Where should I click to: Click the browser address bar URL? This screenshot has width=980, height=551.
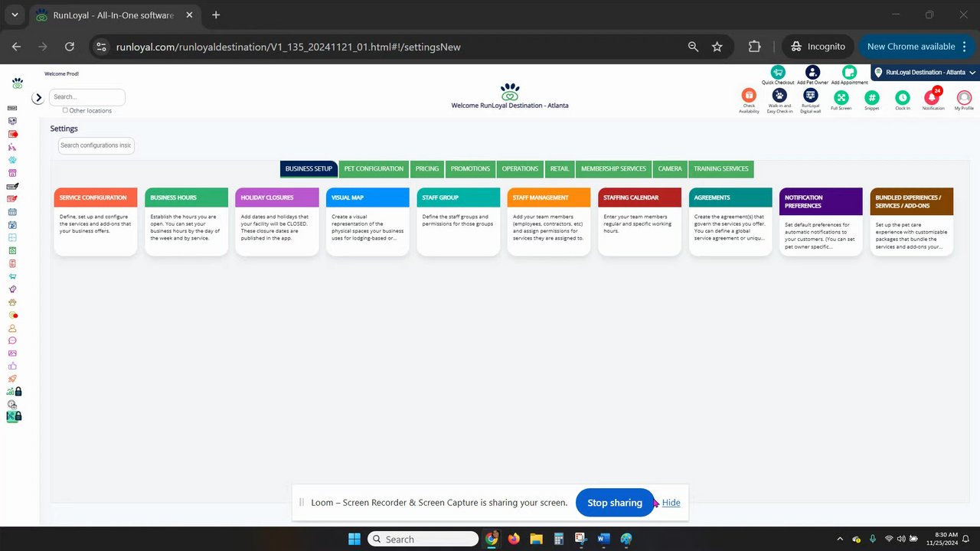point(289,47)
